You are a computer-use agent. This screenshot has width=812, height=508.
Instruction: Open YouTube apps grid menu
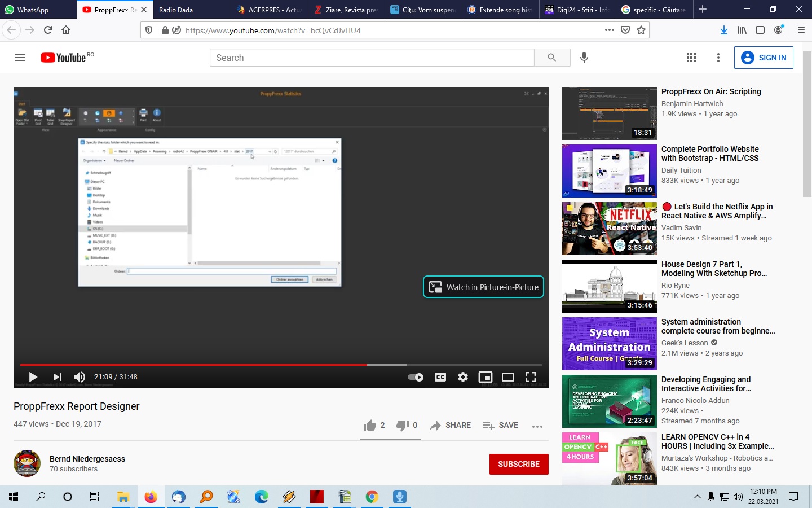tap(691, 58)
